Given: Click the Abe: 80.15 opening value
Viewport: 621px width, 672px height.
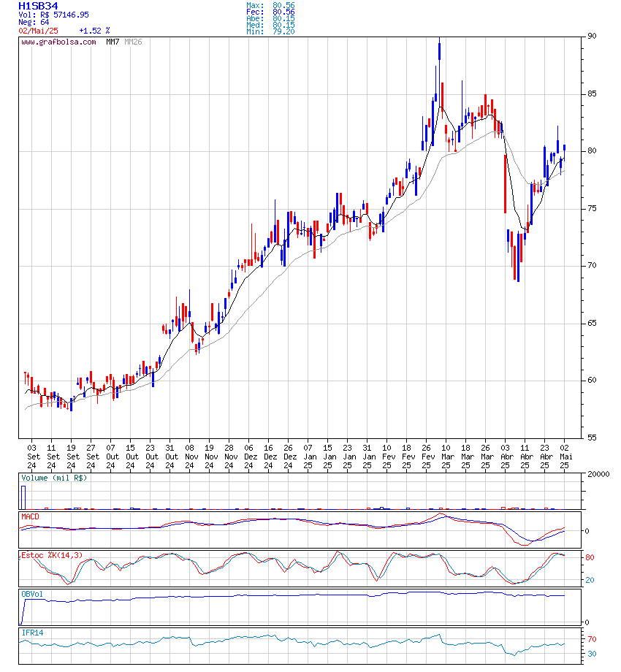Looking at the screenshot, I should tap(270, 18).
